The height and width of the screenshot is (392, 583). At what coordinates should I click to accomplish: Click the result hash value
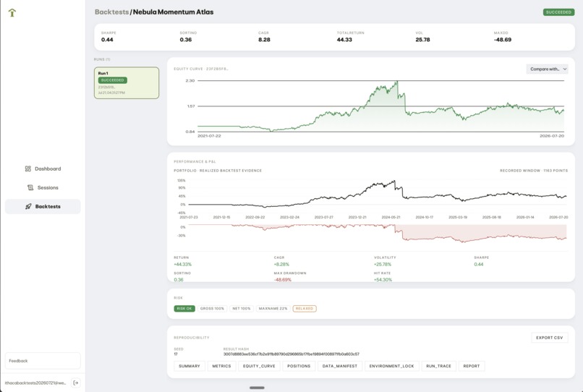point(291,354)
